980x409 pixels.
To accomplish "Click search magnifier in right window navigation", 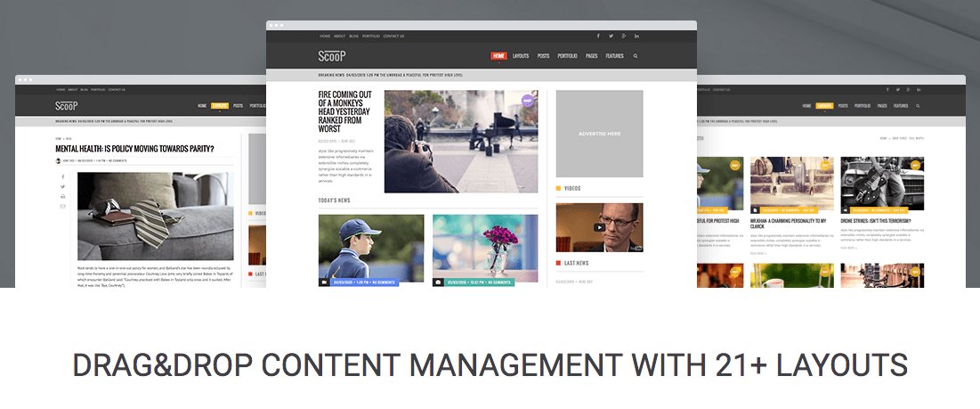I will pyautogui.click(x=918, y=106).
